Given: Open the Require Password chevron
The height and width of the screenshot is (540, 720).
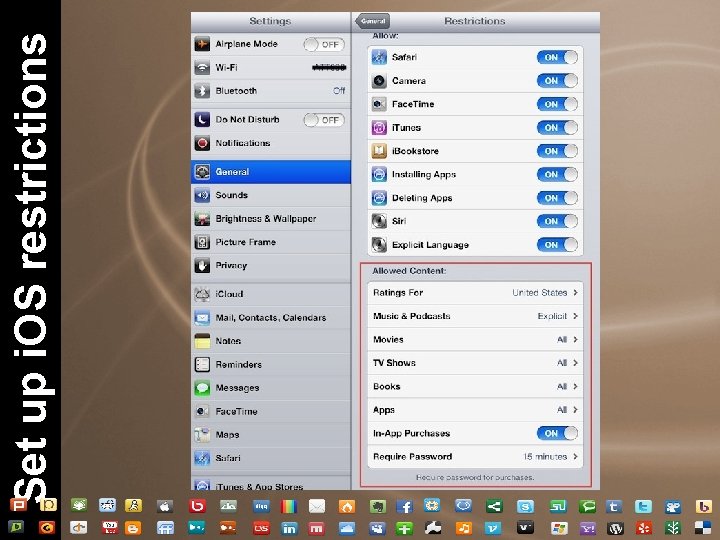Looking at the screenshot, I should click(x=575, y=456).
